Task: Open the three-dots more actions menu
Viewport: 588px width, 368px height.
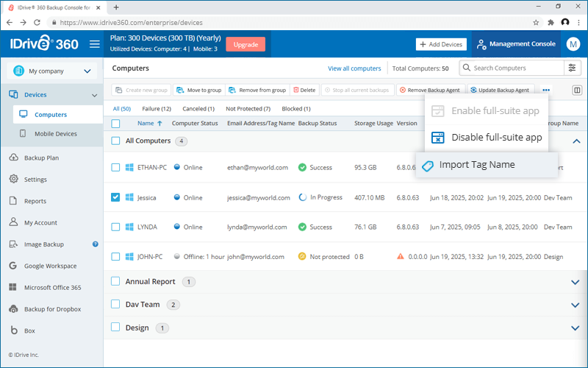Action: (x=546, y=90)
